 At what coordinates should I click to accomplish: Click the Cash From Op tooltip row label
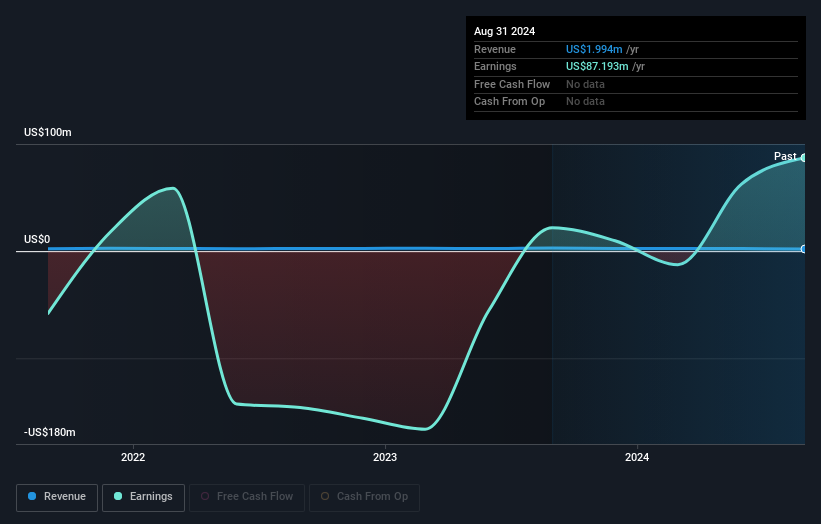[x=509, y=102]
